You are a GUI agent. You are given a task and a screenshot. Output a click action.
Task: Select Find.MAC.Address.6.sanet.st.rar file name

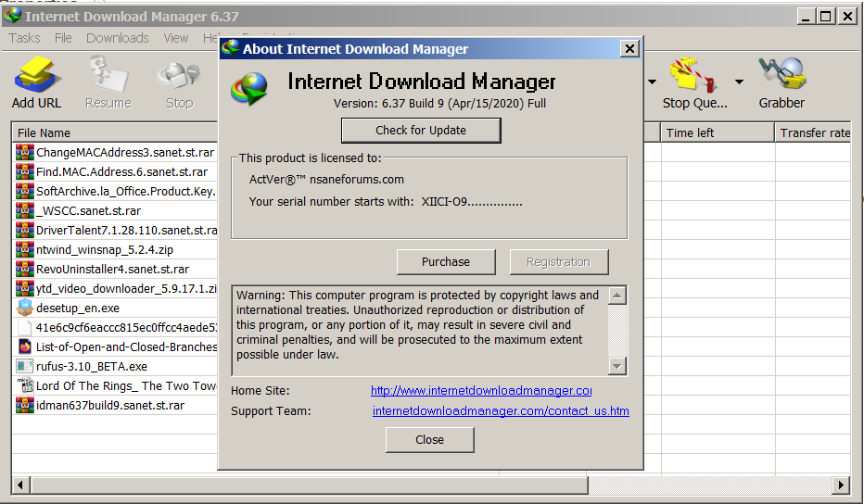coord(121,171)
